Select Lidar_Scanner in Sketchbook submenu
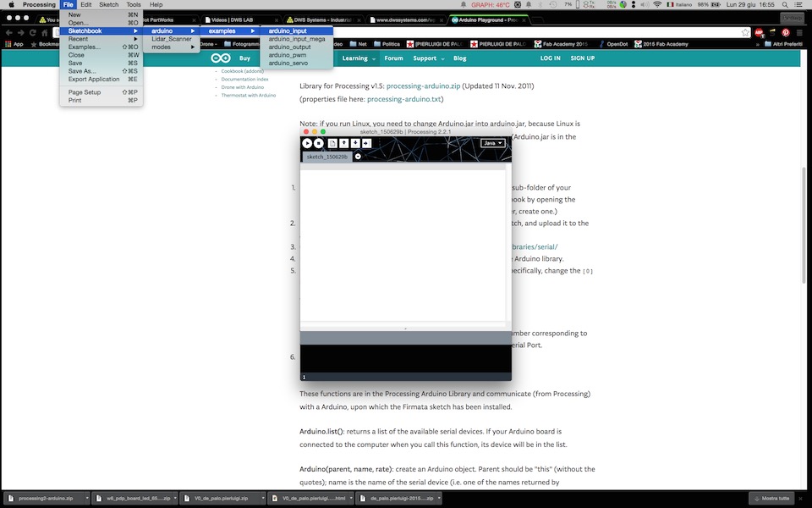The height and width of the screenshot is (508, 812). (172, 39)
